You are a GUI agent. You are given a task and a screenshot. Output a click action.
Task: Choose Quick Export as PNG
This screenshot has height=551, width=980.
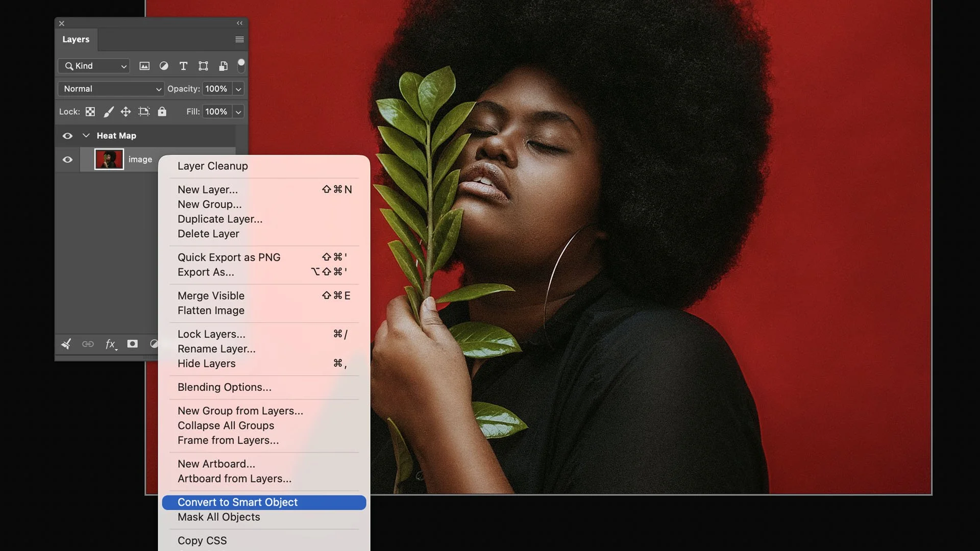point(264,258)
